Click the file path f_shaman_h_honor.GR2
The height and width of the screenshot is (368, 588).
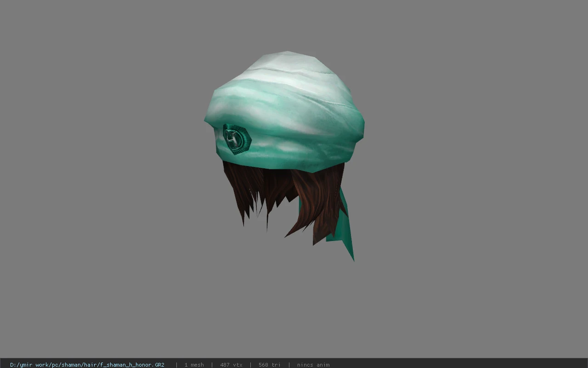click(x=87, y=365)
